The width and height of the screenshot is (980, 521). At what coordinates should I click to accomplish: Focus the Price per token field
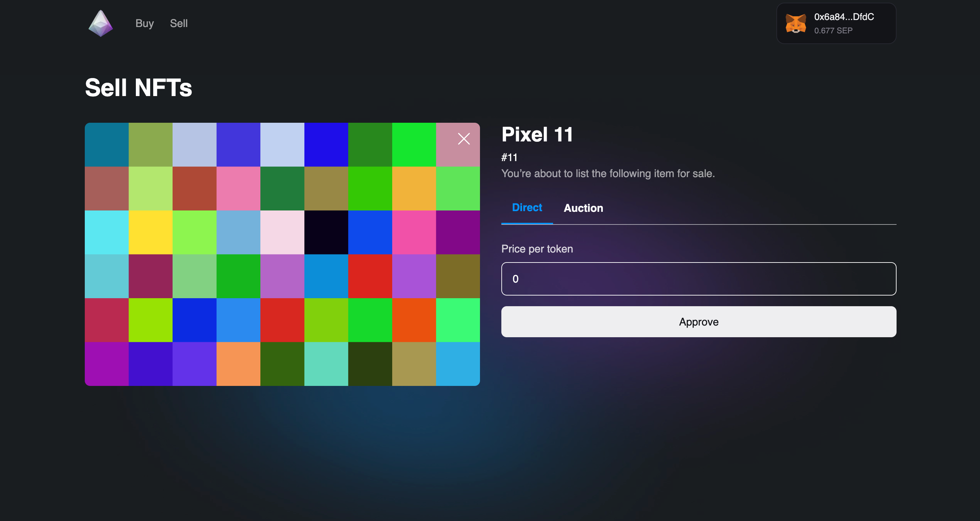[699, 279]
